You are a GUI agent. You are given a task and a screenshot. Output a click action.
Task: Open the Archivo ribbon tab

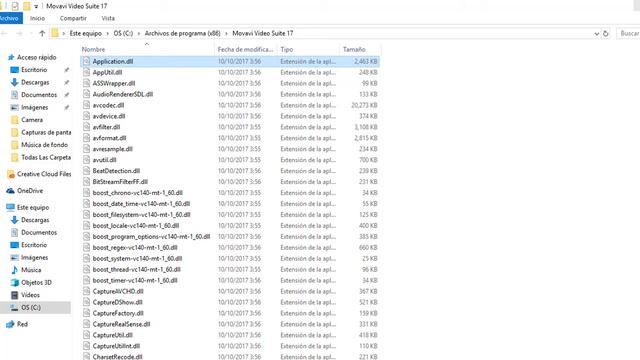(x=10, y=18)
